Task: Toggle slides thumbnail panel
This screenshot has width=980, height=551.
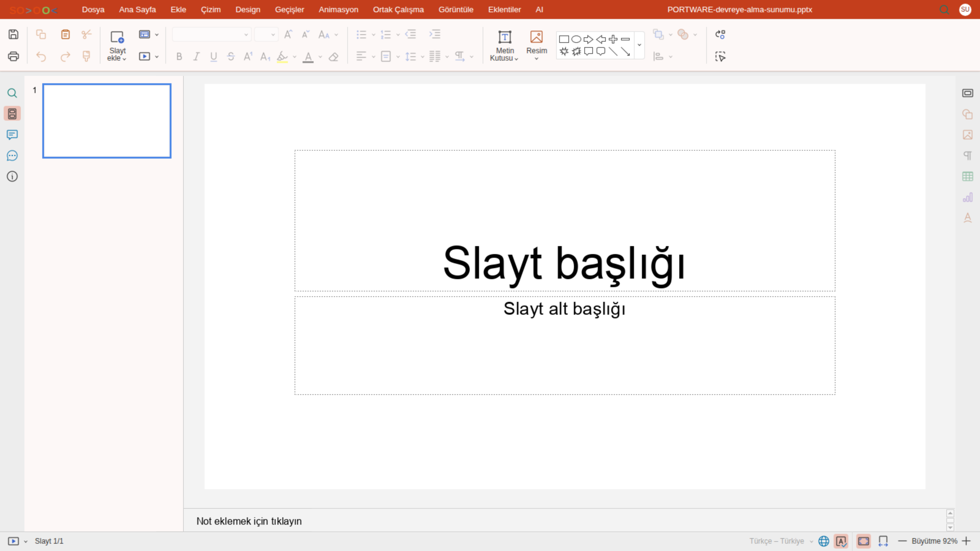Action: (x=12, y=114)
